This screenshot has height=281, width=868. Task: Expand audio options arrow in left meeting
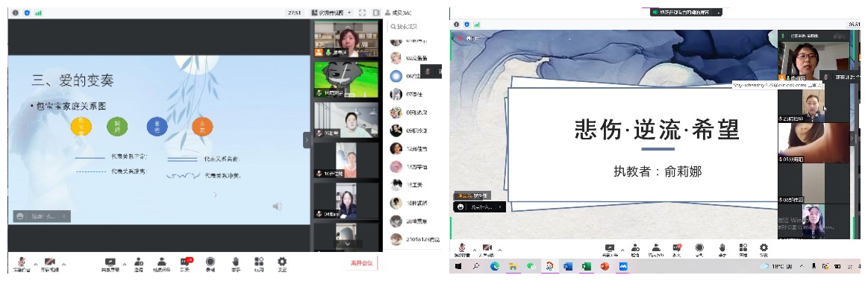[x=35, y=265]
